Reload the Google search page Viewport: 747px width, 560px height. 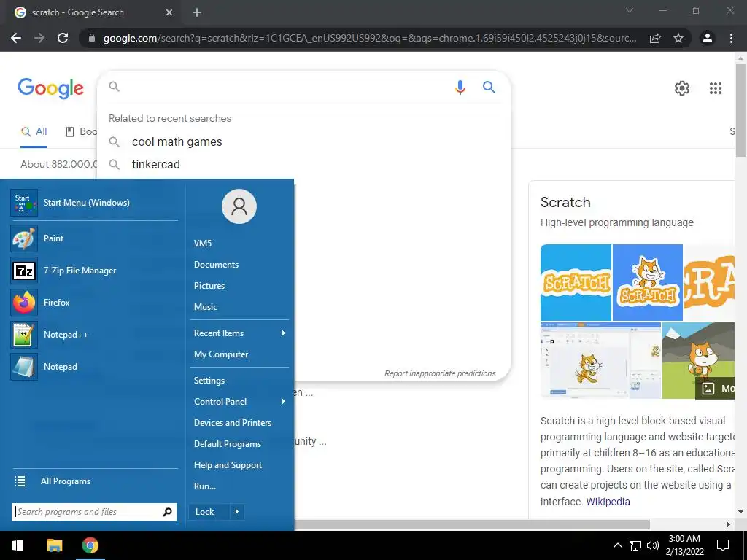coord(63,38)
